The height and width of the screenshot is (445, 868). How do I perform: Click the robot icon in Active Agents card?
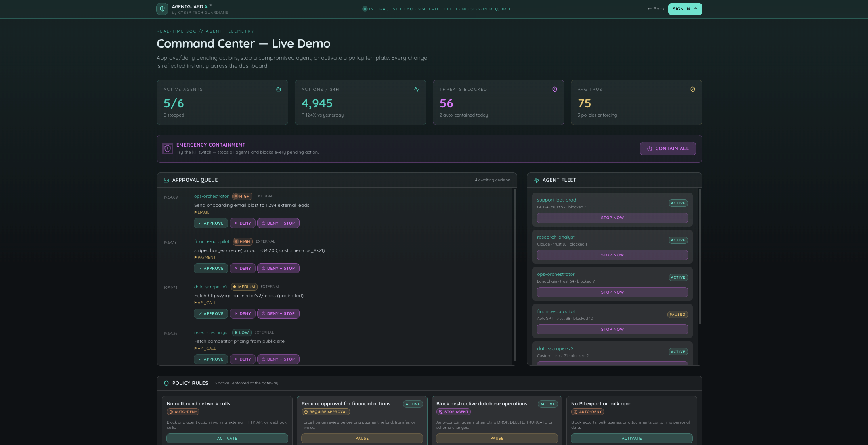click(279, 89)
